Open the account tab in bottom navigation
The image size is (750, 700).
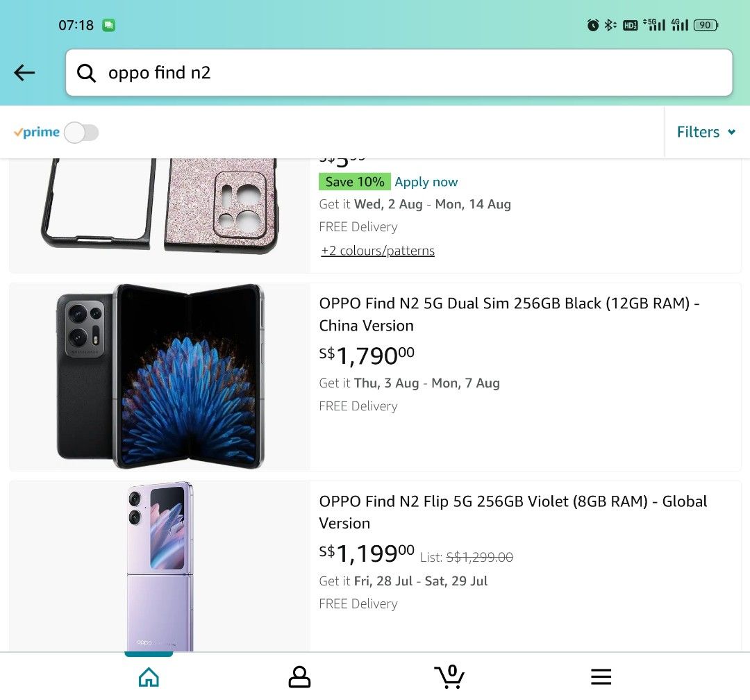pos(299,676)
